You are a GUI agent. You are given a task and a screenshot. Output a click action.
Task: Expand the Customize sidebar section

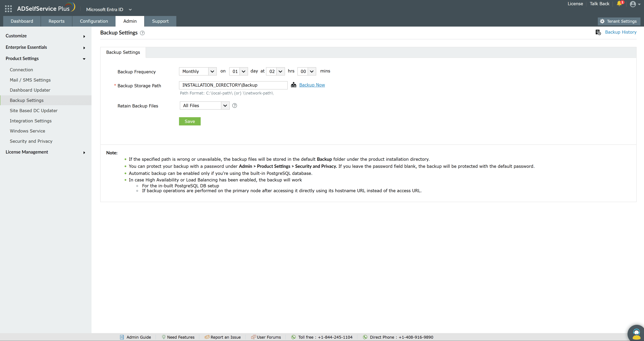46,36
